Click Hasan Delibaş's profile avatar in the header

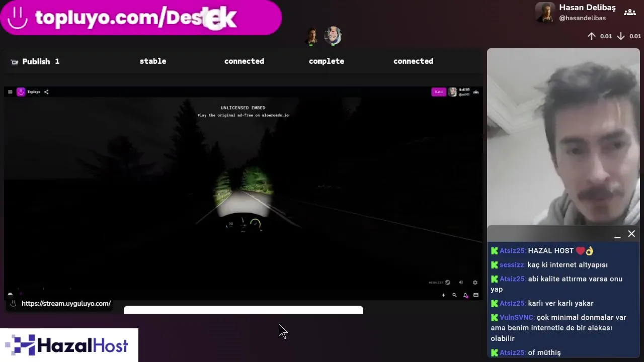[545, 13]
